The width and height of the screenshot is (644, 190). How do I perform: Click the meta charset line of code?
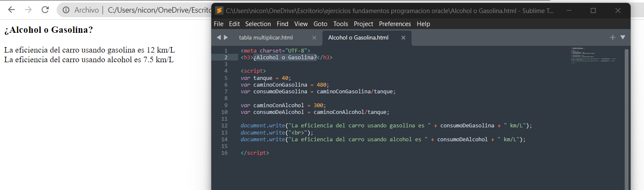275,50
